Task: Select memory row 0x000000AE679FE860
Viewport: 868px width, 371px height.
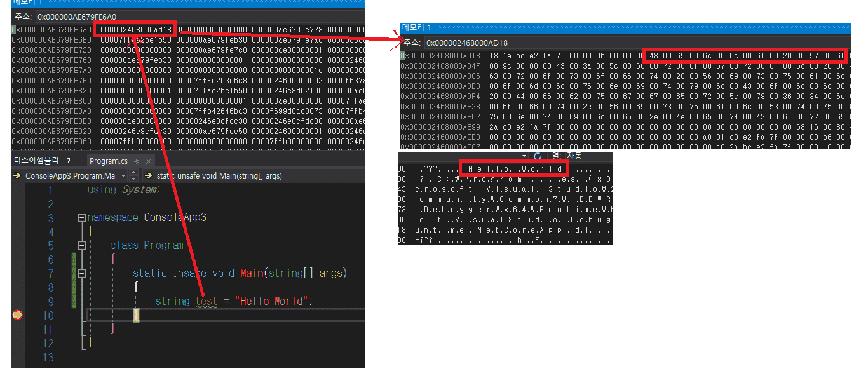Action: 188,100
